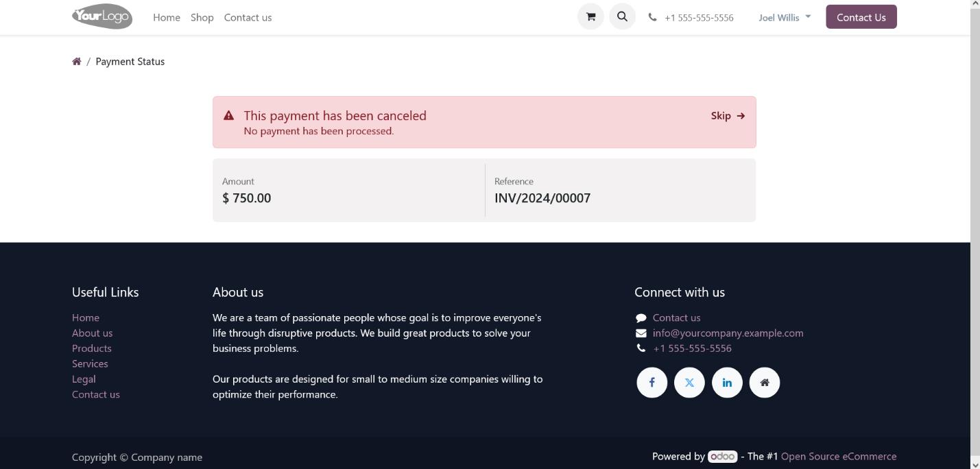980x469 pixels.
Task: Follow the Legal footer link
Action: point(84,379)
